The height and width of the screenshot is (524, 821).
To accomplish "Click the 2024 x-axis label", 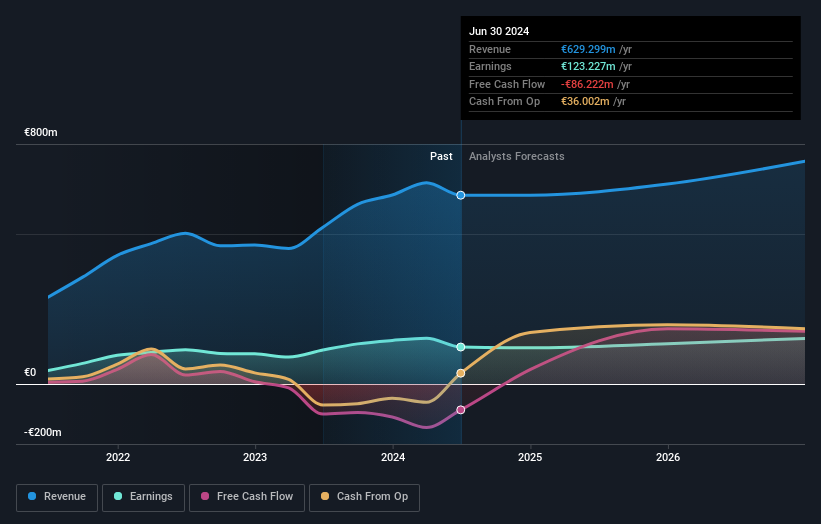I will [x=393, y=457].
